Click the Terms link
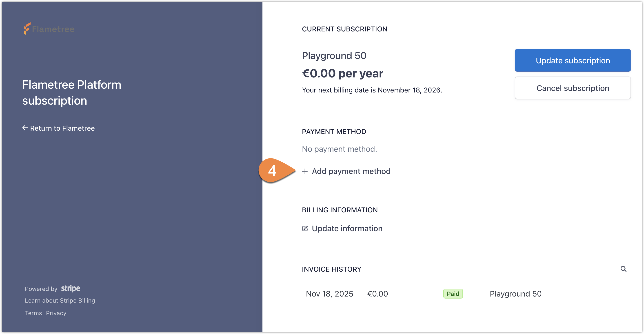This screenshot has width=644, height=334. click(33, 313)
